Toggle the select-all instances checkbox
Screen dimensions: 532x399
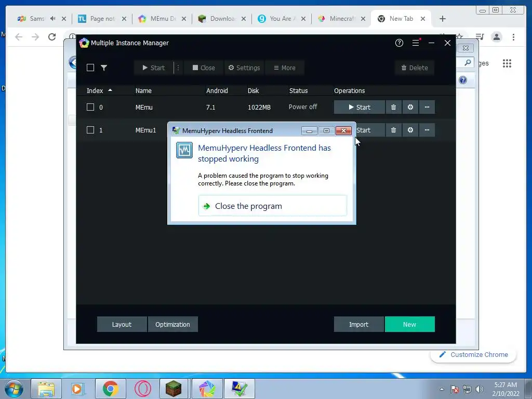(90, 68)
